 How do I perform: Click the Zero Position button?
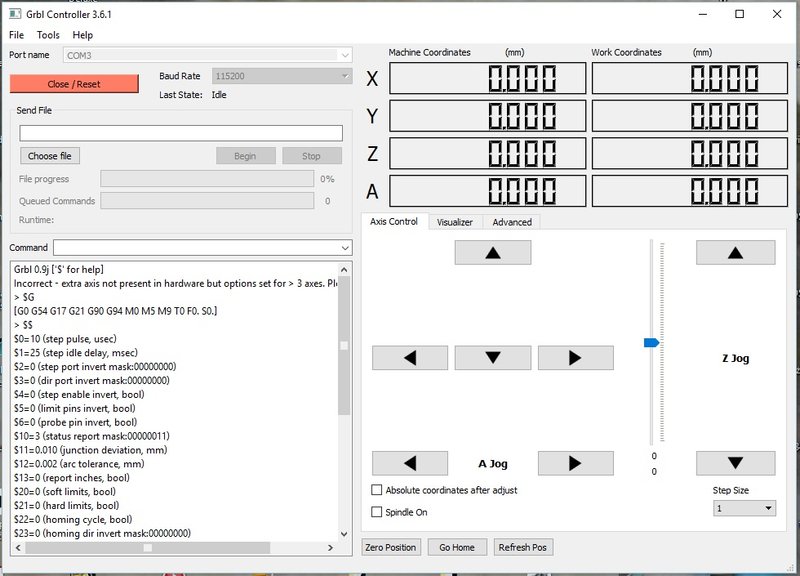pyautogui.click(x=391, y=547)
